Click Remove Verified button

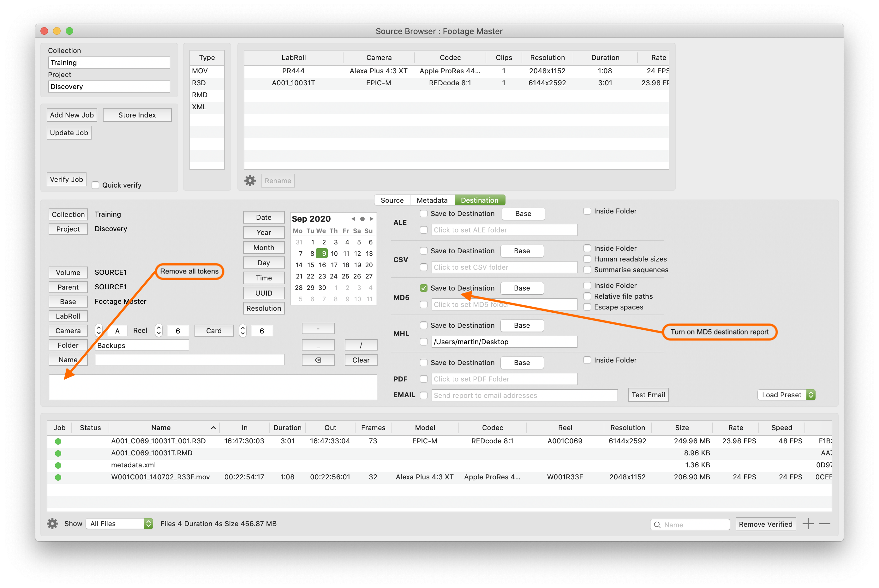tap(765, 524)
